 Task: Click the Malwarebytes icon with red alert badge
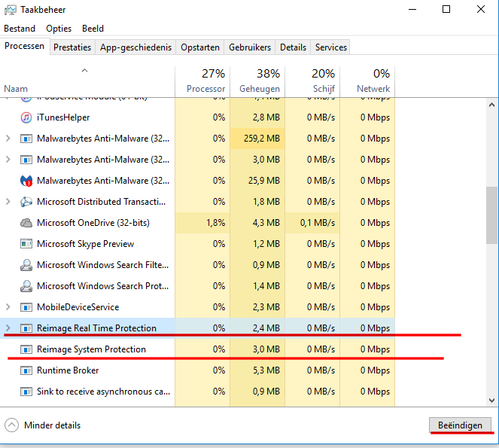point(26,181)
